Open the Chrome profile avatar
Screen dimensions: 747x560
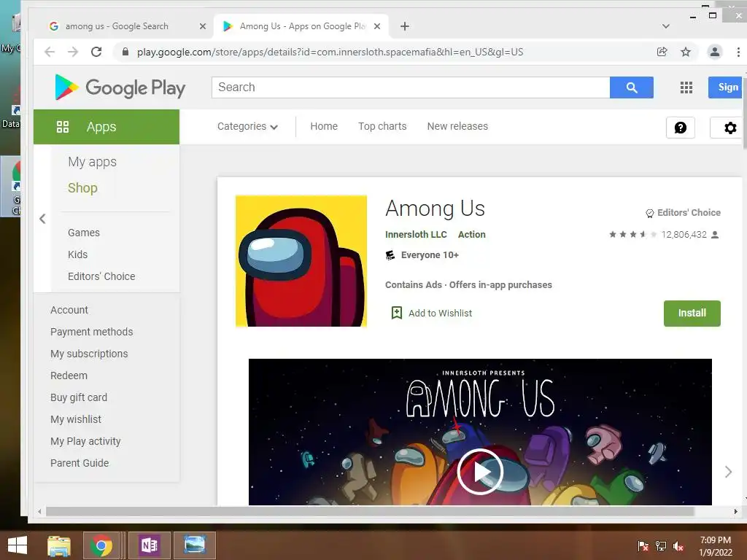715,52
